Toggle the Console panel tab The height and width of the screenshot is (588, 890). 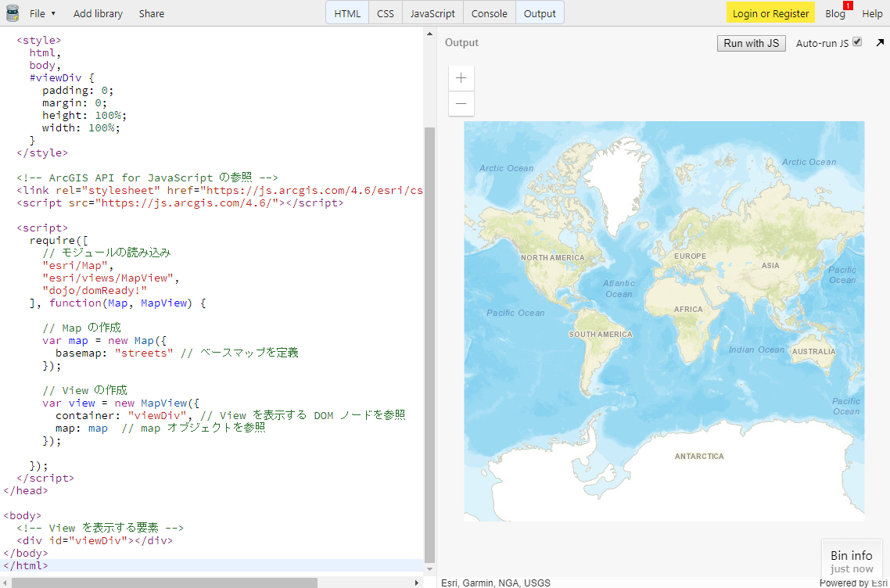(x=490, y=13)
